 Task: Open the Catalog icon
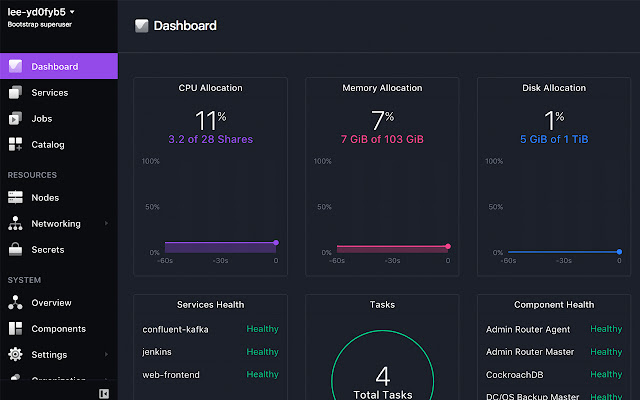coord(15,145)
